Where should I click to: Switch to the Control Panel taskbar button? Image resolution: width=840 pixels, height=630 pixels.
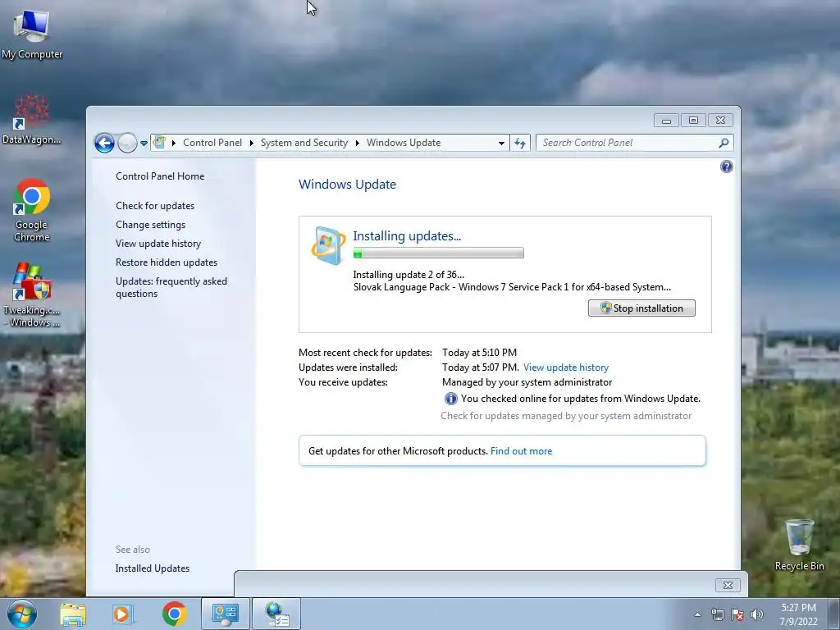[x=226, y=614]
